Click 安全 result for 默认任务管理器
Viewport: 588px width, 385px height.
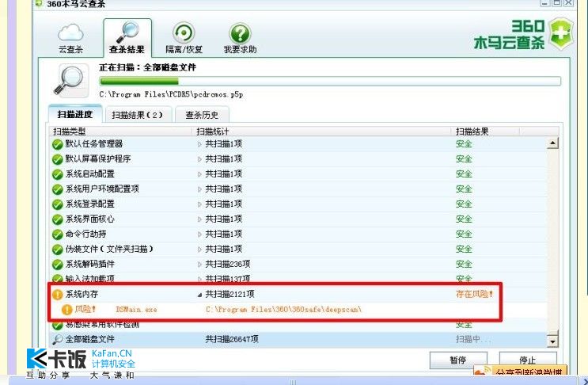(x=464, y=144)
